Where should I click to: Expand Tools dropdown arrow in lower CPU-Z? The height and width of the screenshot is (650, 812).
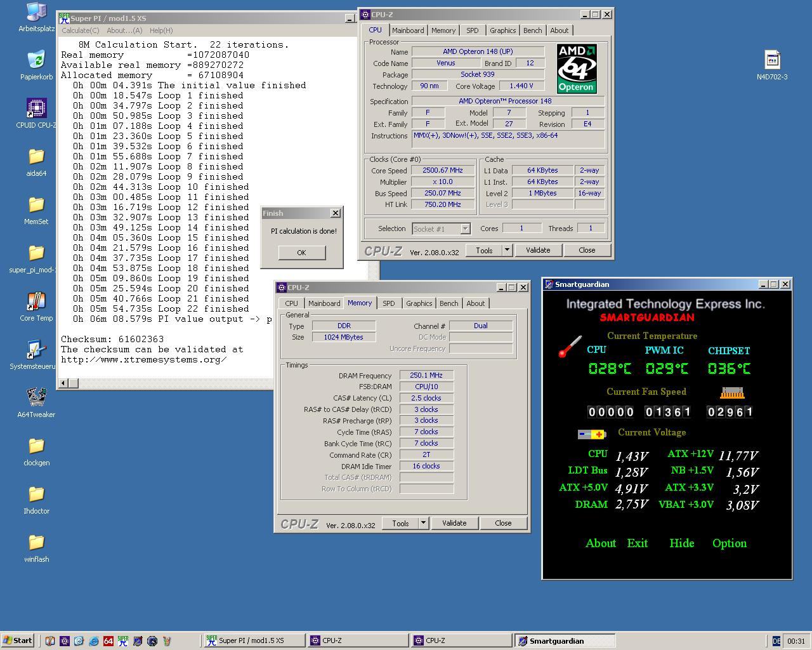coord(423,523)
